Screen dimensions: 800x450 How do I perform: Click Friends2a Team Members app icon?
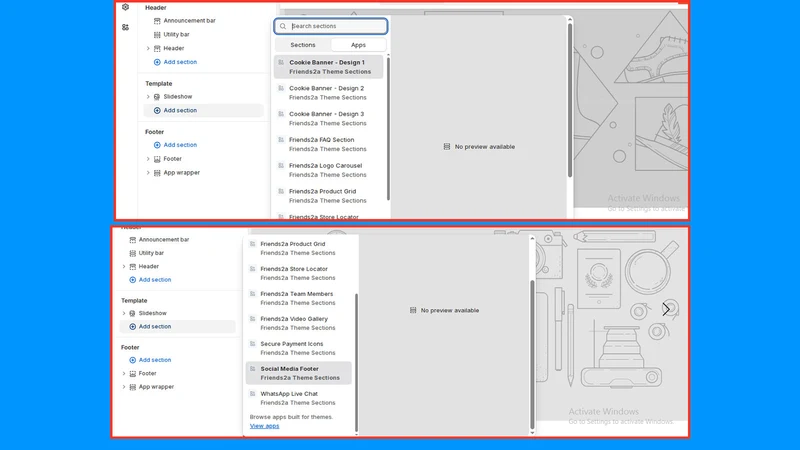pyautogui.click(x=253, y=293)
